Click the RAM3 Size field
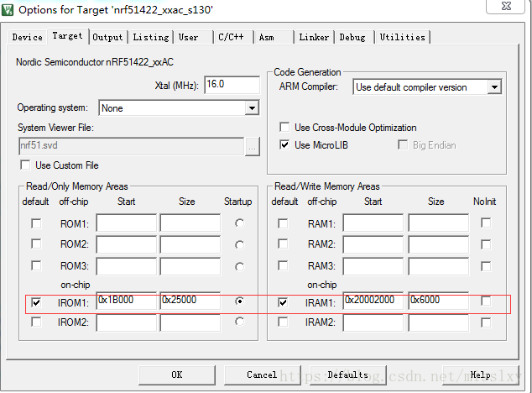 (x=438, y=266)
